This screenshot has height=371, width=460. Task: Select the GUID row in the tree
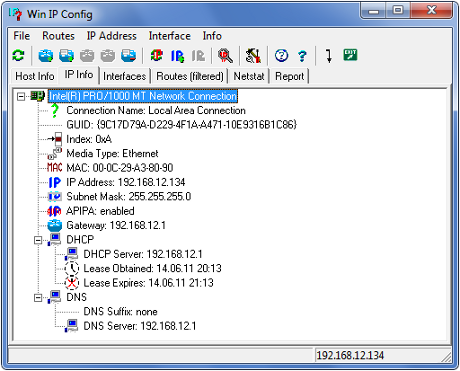pyautogui.click(x=182, y=125)
